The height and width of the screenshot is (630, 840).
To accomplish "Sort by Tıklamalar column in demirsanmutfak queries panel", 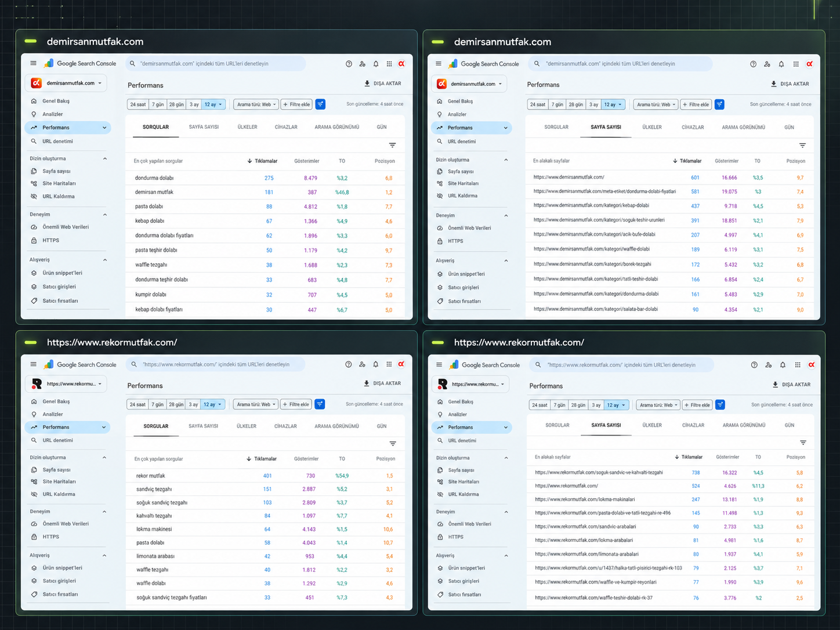I will coord(262,161).
